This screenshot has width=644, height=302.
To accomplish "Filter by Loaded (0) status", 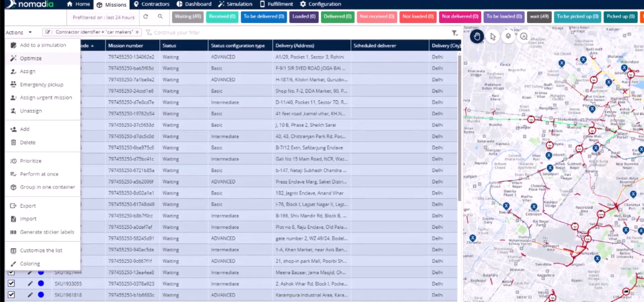I will (x=304, y=16).
